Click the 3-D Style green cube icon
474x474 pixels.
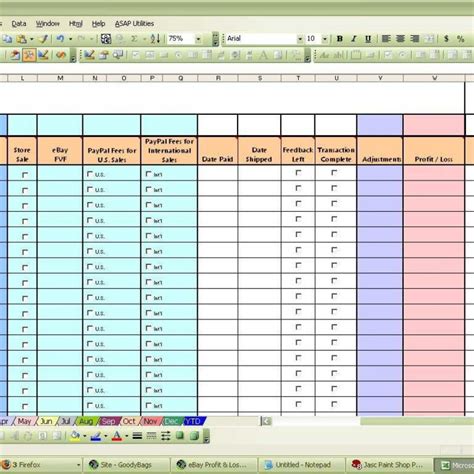tap(194, 435)
